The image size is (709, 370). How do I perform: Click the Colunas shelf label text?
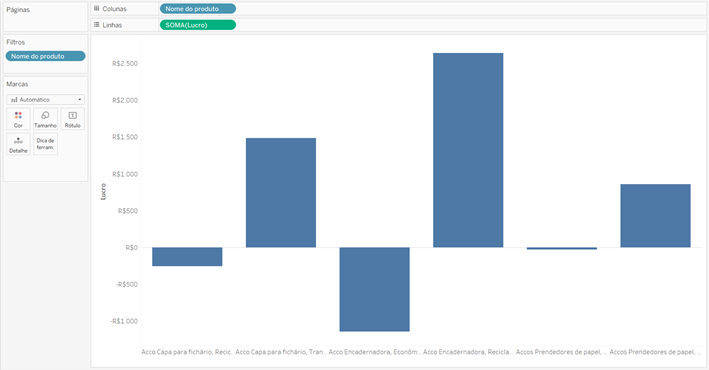coord(114,9)
